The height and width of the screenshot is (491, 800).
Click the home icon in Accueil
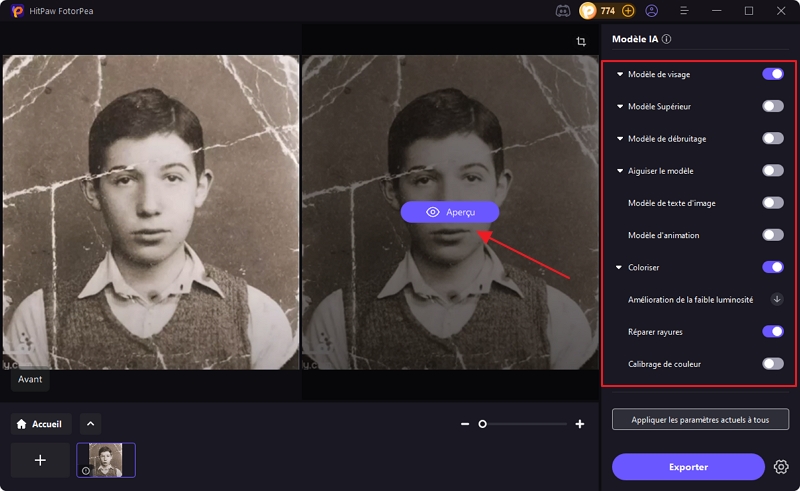click(x=21, y=424)
